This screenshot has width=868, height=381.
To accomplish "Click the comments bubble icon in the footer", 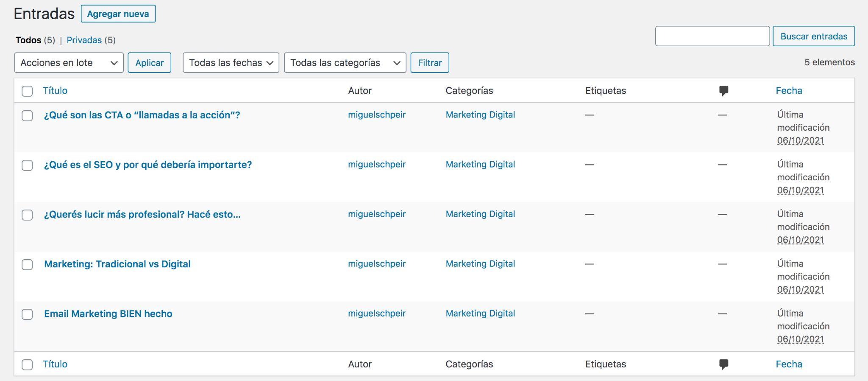I will (x=723, y=364).
